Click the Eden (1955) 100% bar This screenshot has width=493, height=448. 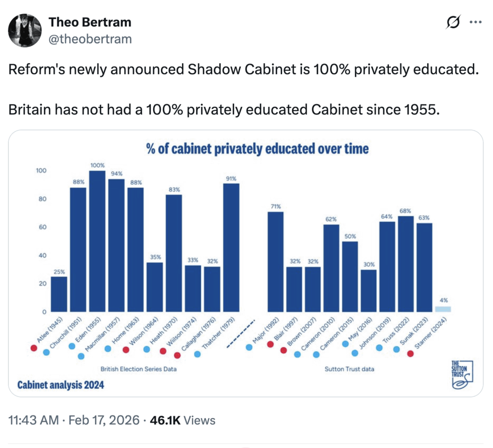[x=97, y=241]
